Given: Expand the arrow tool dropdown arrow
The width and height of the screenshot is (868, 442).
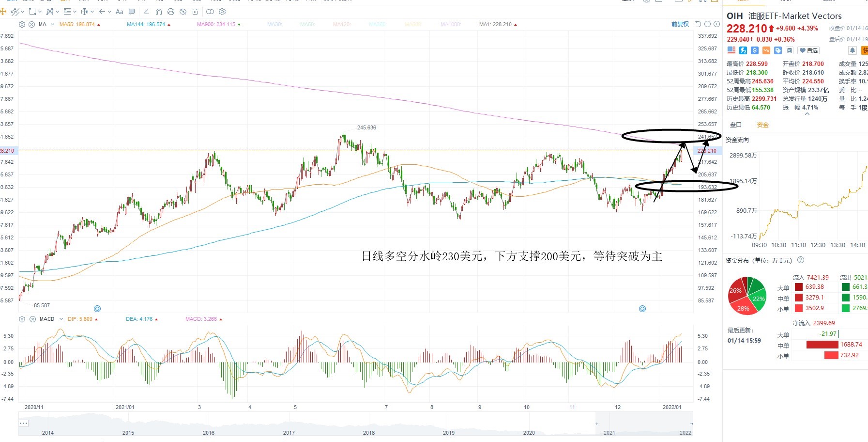Looking at the screenshot, I should point(109,12).
